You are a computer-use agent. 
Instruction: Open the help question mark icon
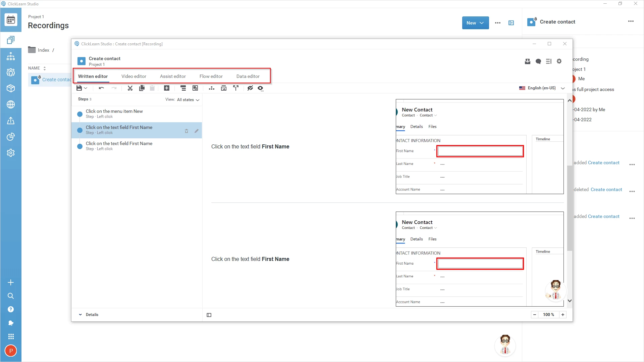(11, 309)
